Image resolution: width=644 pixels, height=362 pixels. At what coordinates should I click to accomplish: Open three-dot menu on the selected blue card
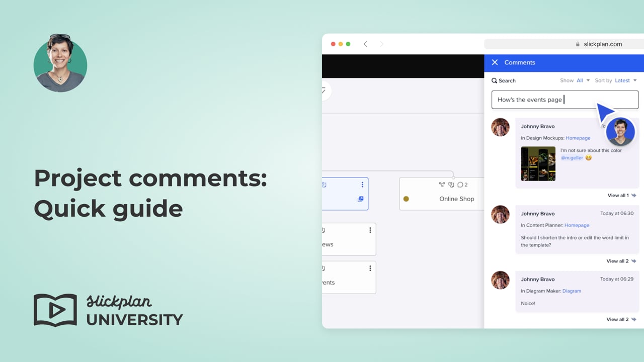pos(362,185)
